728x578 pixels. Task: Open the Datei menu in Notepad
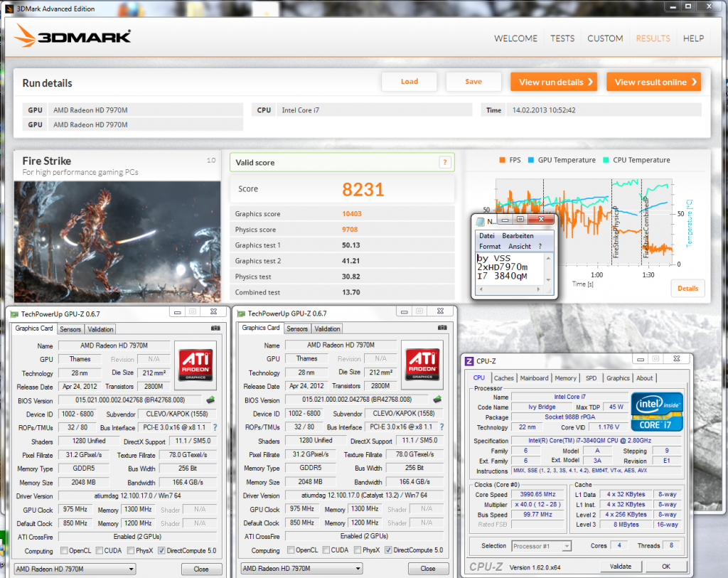point(486,236)
